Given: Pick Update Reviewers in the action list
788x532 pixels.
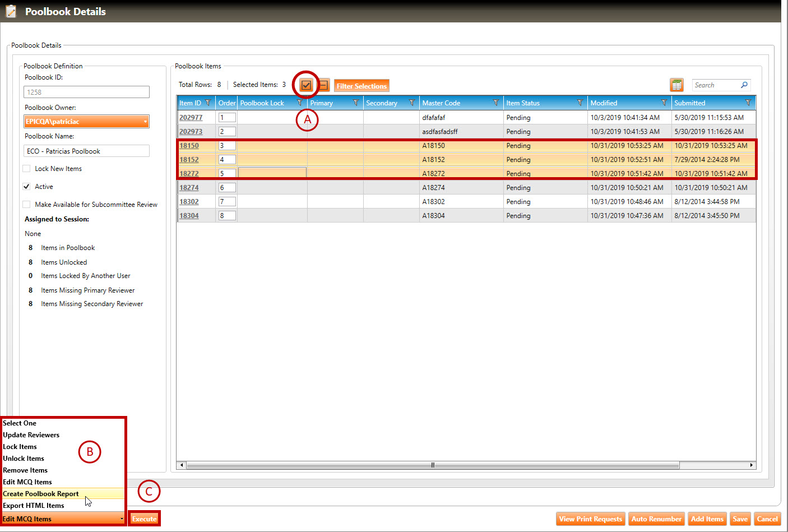Looking at the screenshot, I should [31, 435].
